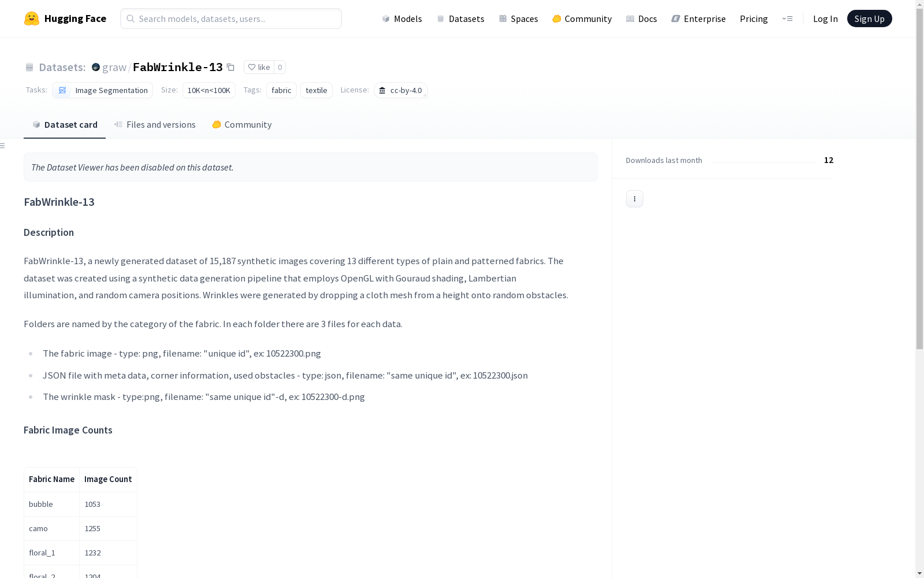The height and width of the screenshot is (578, 924).
Task: Click the fabric tag
Action: [281, 90]
